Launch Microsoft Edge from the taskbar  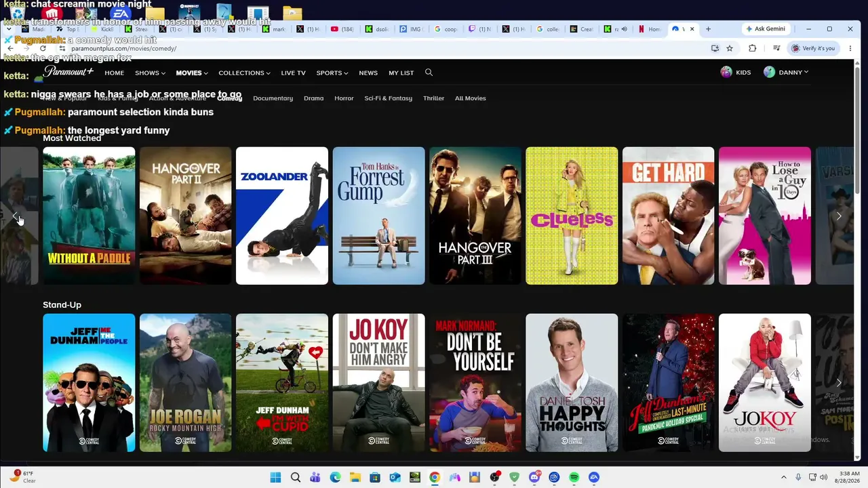[335, 477]
